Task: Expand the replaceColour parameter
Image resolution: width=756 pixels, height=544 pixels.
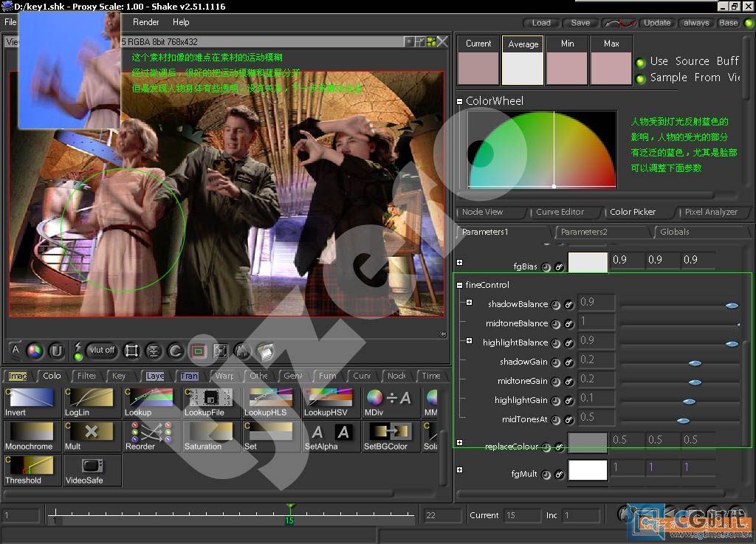Action: (459, 442)
